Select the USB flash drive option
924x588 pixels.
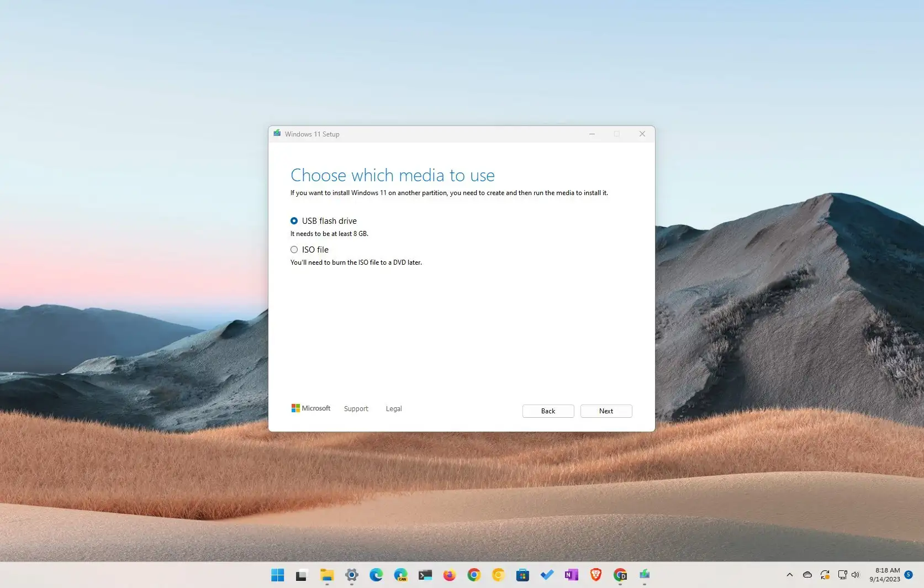pyautogui.click(x=294, y=221)
